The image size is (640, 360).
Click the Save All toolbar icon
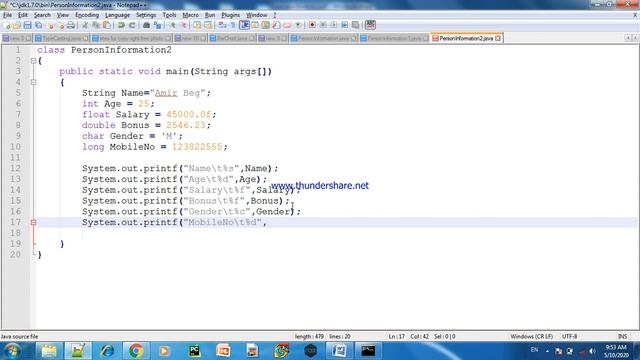(38, 25)
